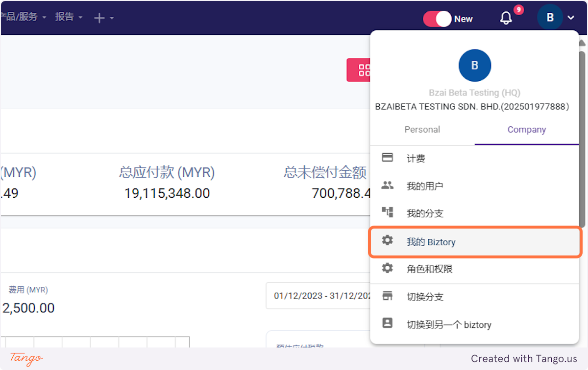Click the store icon beside 切换分支
Viewport: 588px width, 370px height.
pos(388,296)
